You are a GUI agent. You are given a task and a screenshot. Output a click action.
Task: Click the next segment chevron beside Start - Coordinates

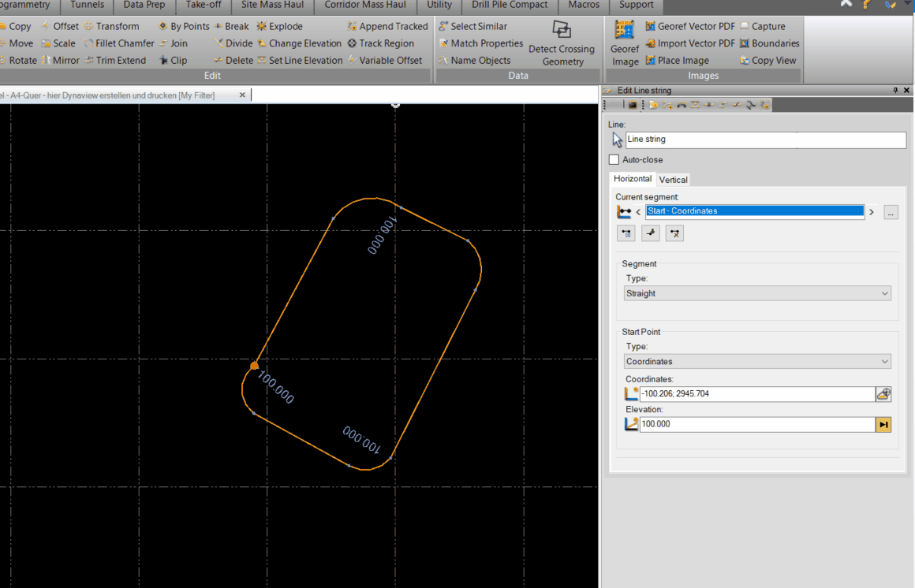coord(871,211)
